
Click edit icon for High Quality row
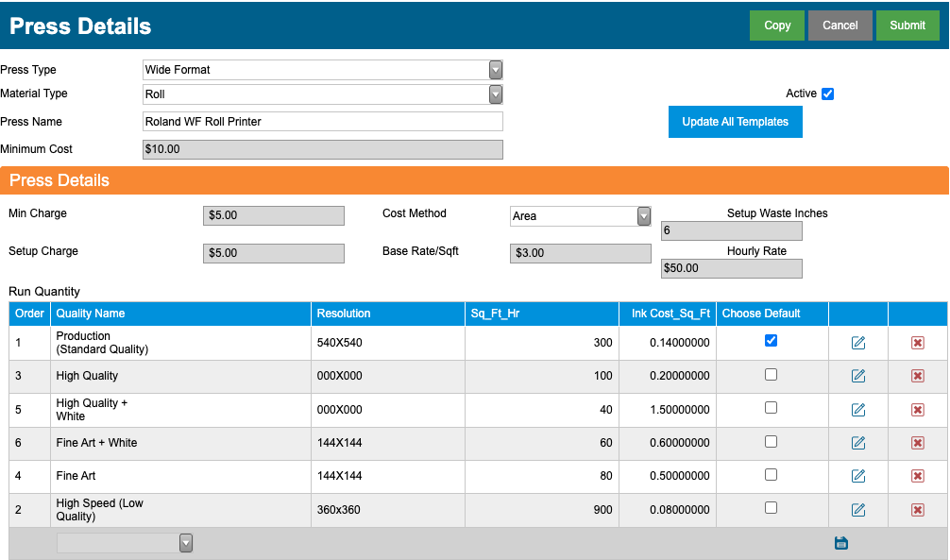[857, 376]
